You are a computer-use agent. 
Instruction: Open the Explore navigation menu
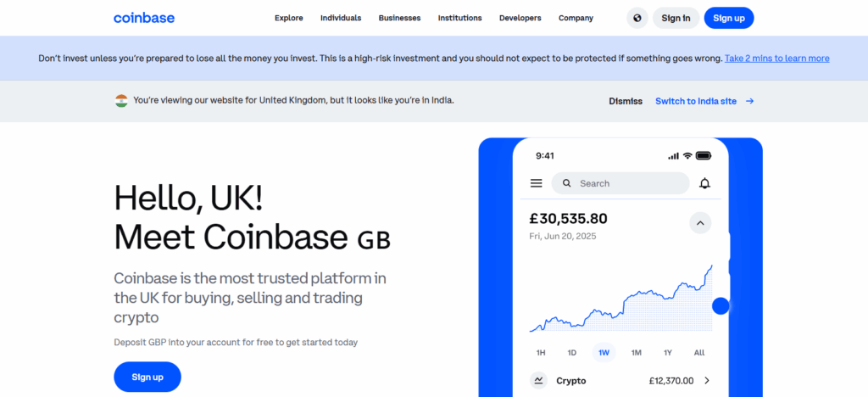pos(288,18)
